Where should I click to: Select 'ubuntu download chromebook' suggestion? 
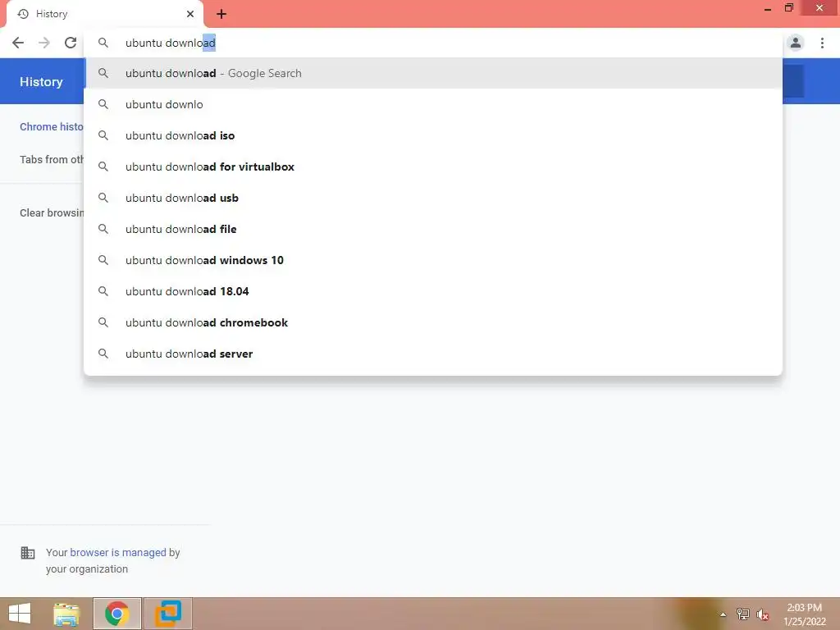433,322
